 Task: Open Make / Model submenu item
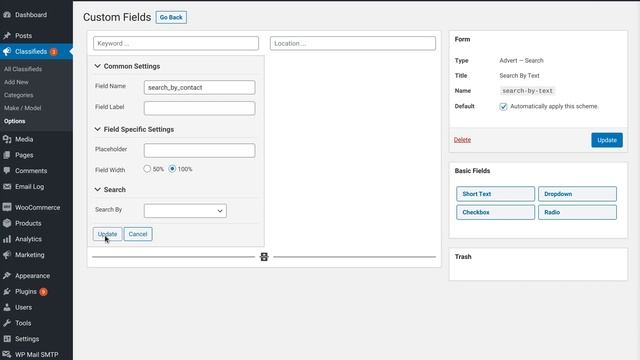[x=22, y=108]
